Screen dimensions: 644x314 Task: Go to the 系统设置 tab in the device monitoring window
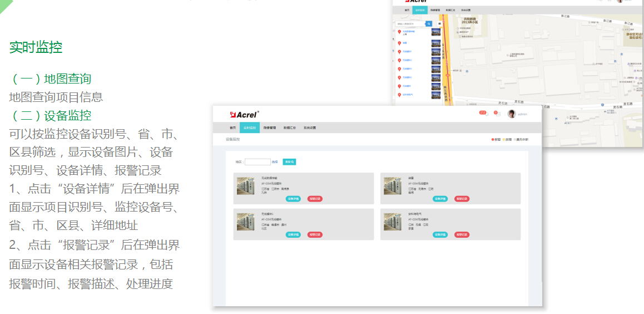click(309, 128)
